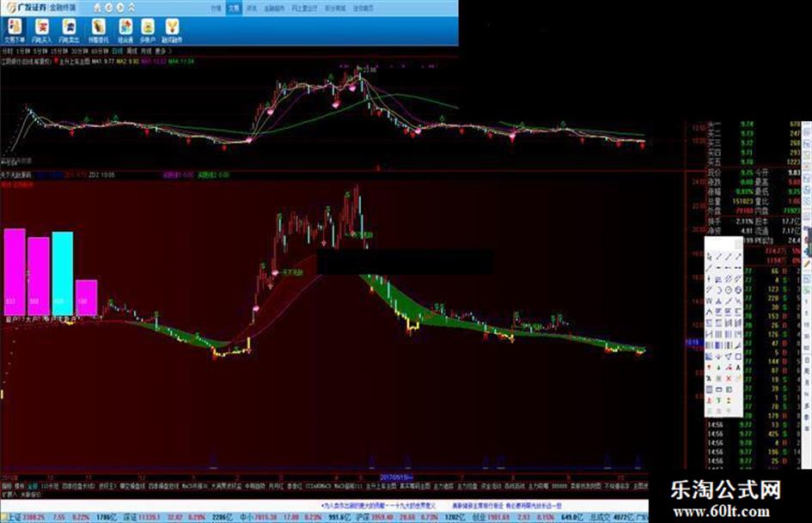This screenshot has width=812, height=523.
Task: Open the 融资融券 margin trading icon
Action: click(x=171, y=31)
